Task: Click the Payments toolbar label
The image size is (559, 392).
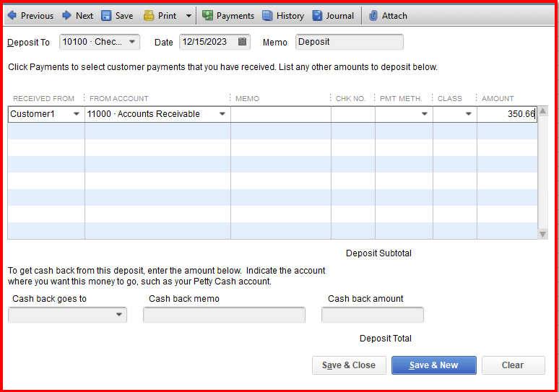Action: pos(235,16)
